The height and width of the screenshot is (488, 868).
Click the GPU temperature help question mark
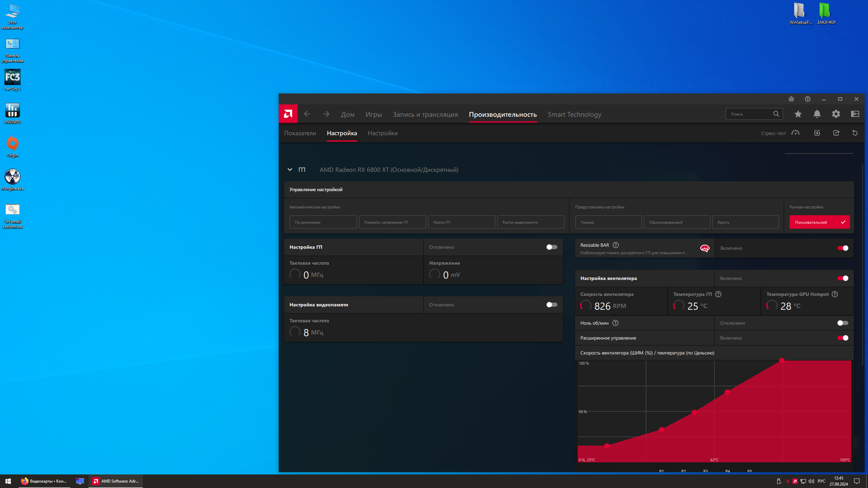point(718,294)
